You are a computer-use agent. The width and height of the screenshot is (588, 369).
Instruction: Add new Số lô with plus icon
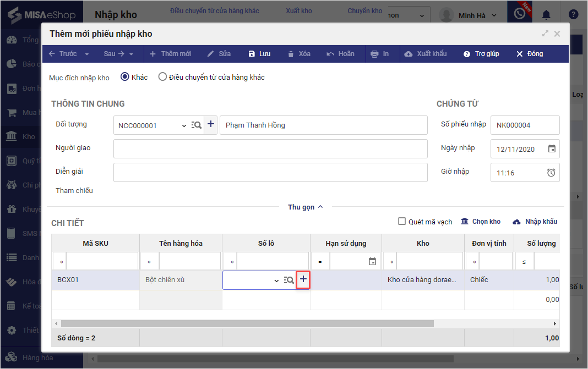tap(303, 279)
